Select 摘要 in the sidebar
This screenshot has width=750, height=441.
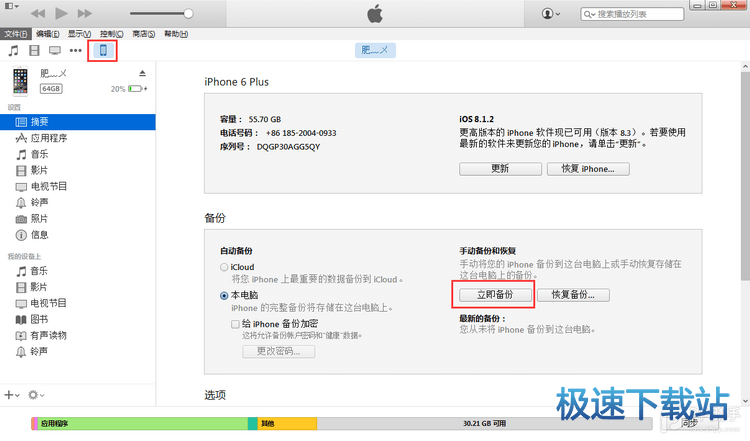(77, 122)
